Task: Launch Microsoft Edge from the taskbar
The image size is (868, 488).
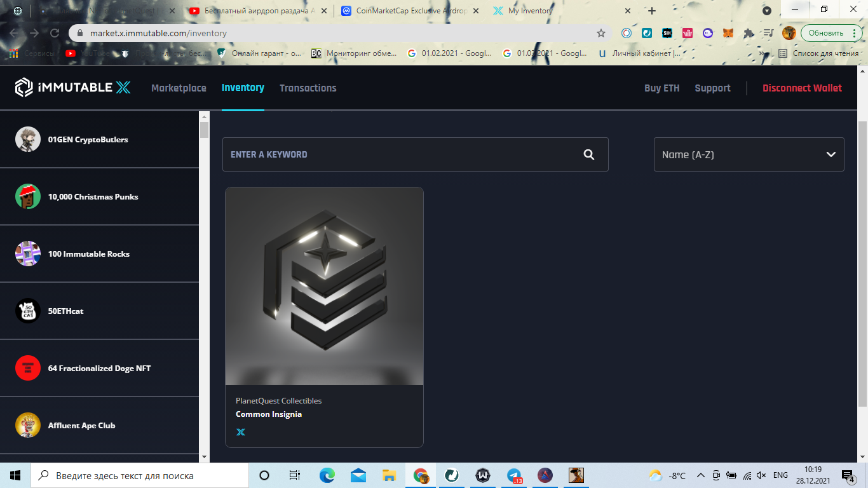Action: click(327, 475)
